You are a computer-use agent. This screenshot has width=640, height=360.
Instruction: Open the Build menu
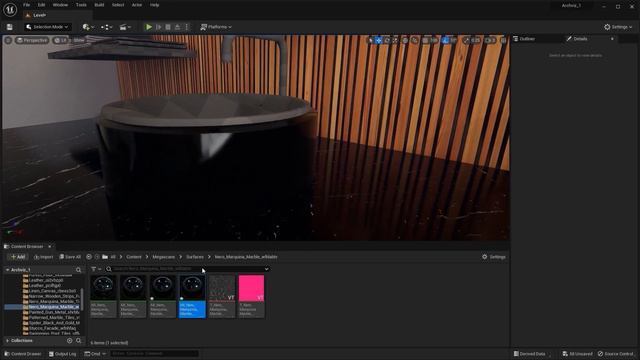point(99,5)
